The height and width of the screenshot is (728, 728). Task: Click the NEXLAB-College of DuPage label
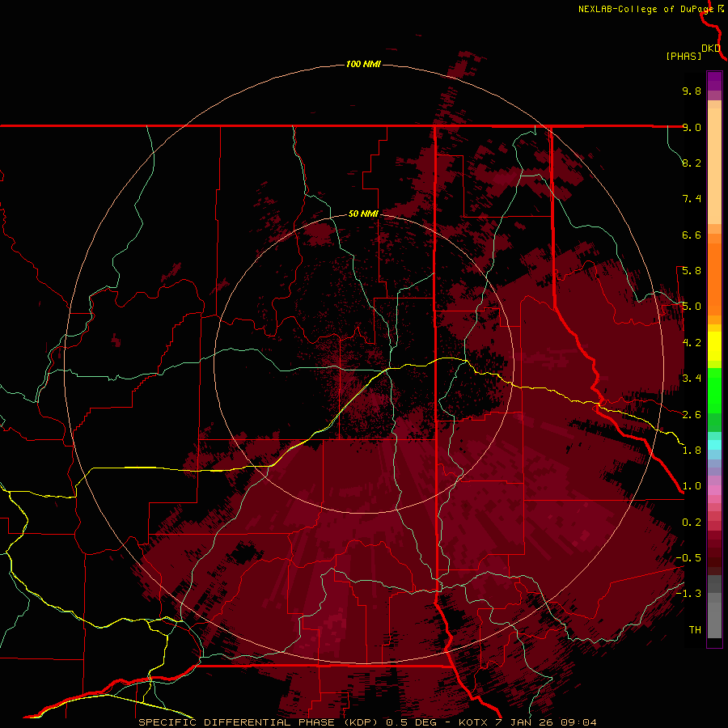(x=646, y=9)
